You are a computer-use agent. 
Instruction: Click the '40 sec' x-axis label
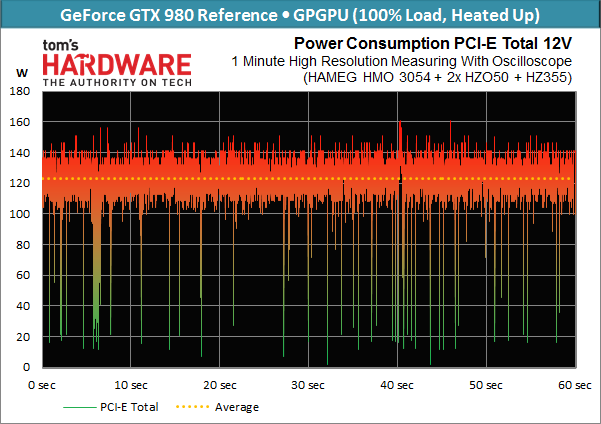click(397, 385)
